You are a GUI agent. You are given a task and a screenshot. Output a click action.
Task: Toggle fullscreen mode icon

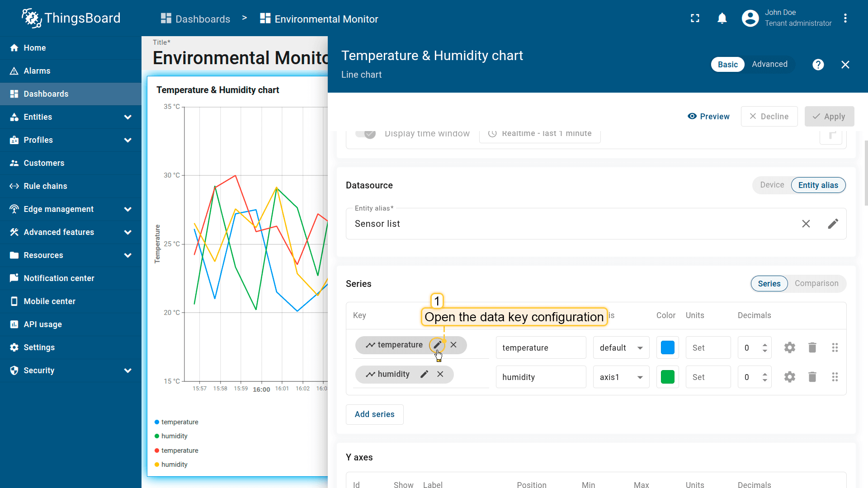coord(695,19)
